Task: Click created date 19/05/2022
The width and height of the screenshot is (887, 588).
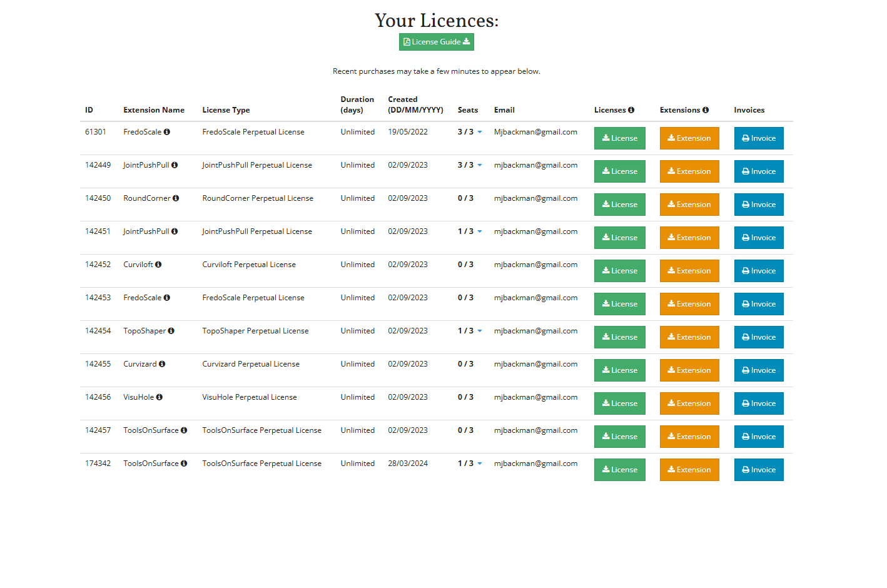Action: (x=408, y=132)
